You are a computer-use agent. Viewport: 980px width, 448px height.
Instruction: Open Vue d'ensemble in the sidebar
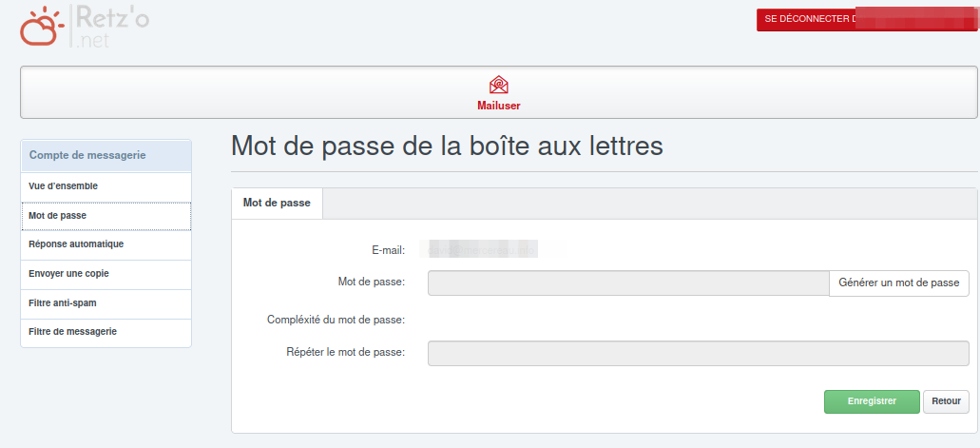pyautogui.click(x=64, y=186)
